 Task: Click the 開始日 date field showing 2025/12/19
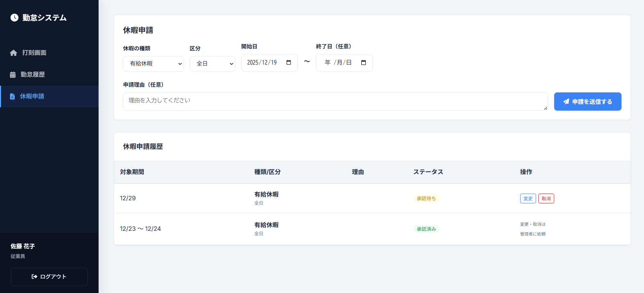[x=262, y=63]
